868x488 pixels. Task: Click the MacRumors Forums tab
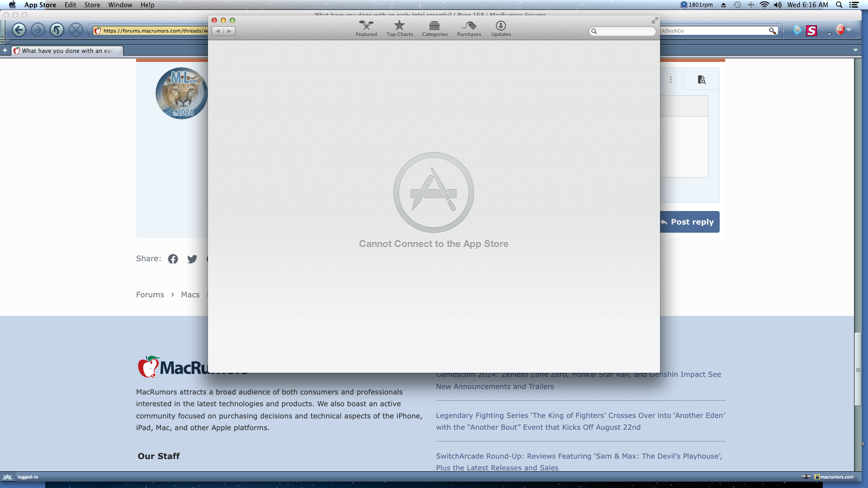click(x=67, y=51)
